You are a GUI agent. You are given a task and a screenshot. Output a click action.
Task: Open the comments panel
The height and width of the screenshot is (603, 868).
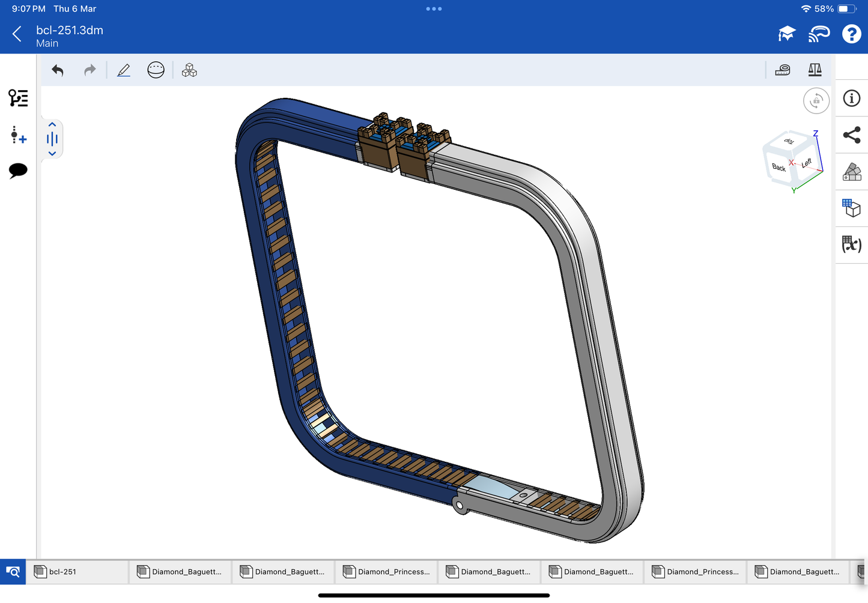tap(18, 171)
